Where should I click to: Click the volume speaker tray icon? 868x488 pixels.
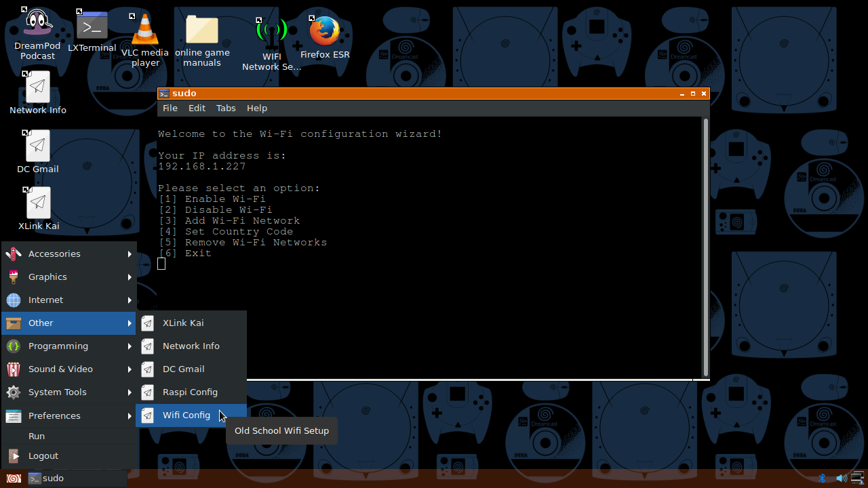pyautogui.click(x=841, y=479)
